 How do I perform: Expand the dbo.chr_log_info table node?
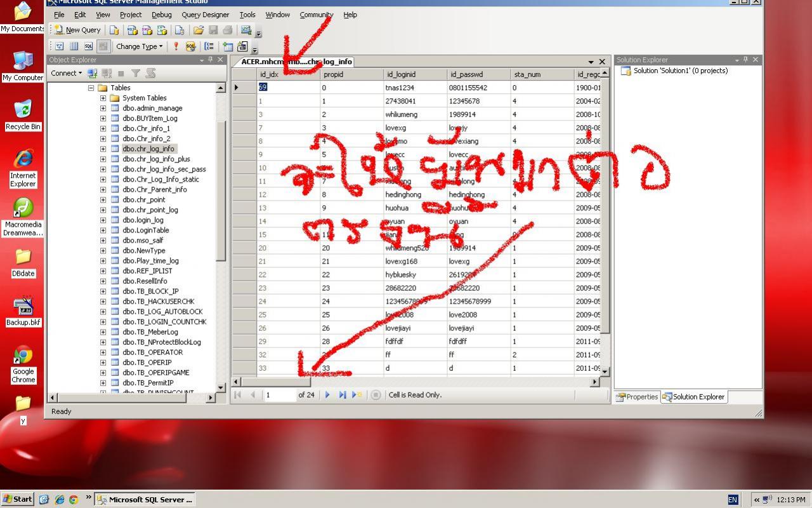(x=103, y=149)
